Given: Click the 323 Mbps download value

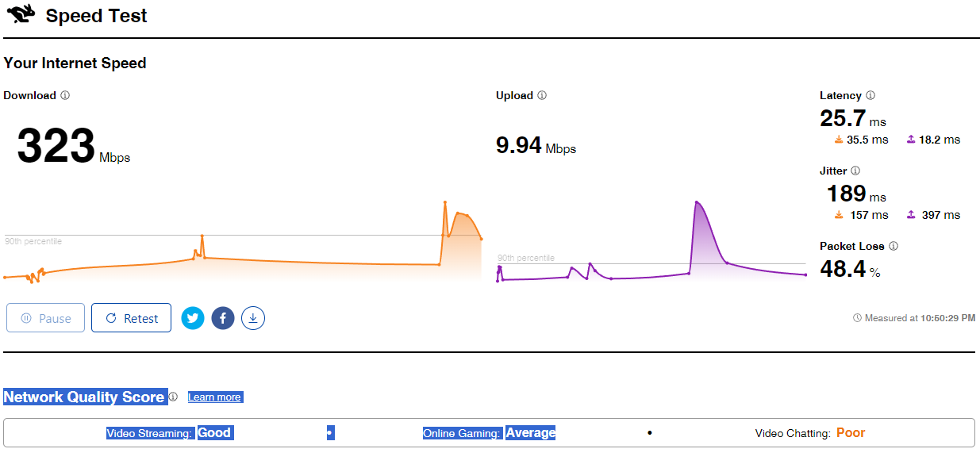Looking at the screenshot, I should (x=56, y=148).
